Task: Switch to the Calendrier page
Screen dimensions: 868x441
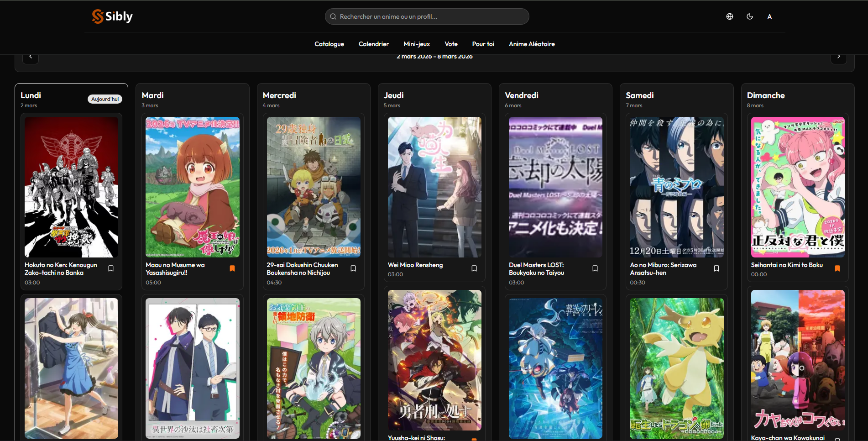Action: pyautogui.click(x=373, y=44)
